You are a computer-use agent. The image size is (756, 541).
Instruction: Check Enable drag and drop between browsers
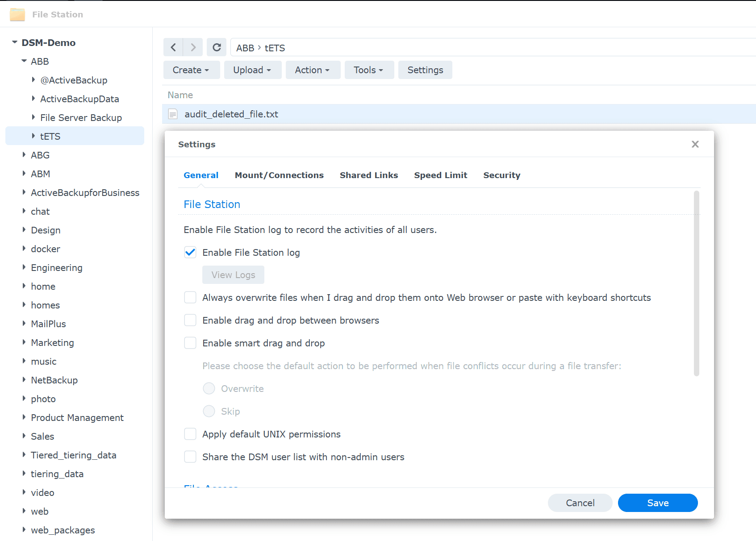[190, 320]
